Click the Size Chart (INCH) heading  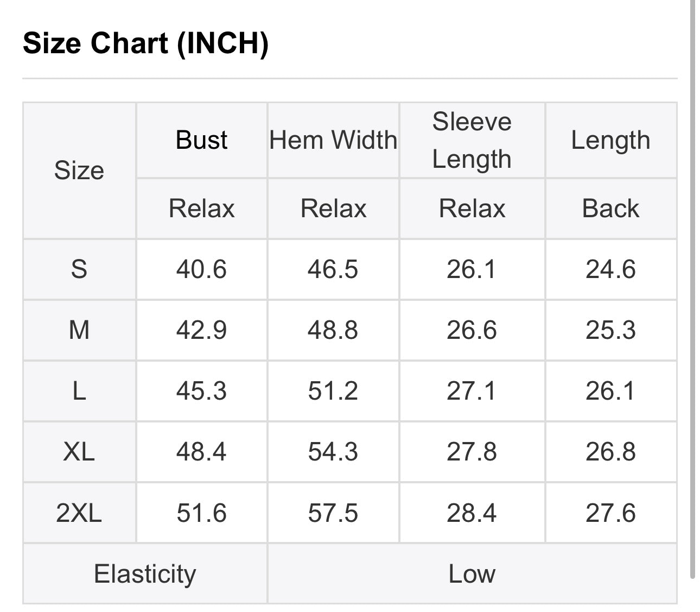pos(145,43)
